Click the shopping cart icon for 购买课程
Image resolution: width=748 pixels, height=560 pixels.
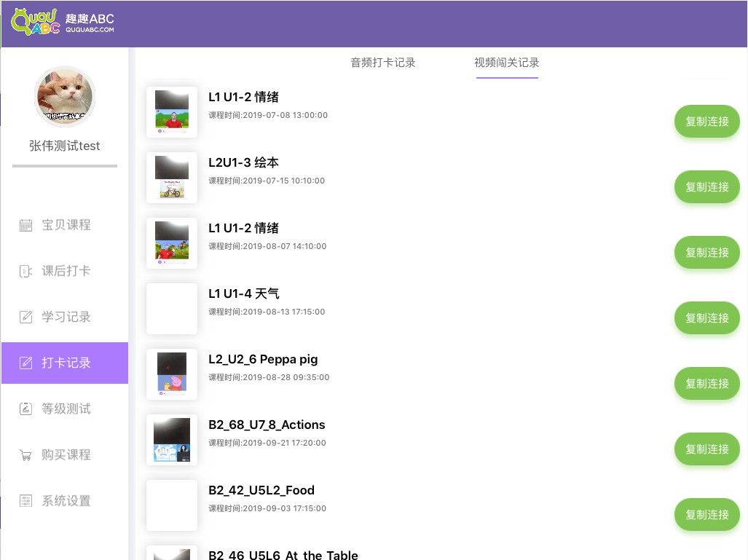coord(25,455)
